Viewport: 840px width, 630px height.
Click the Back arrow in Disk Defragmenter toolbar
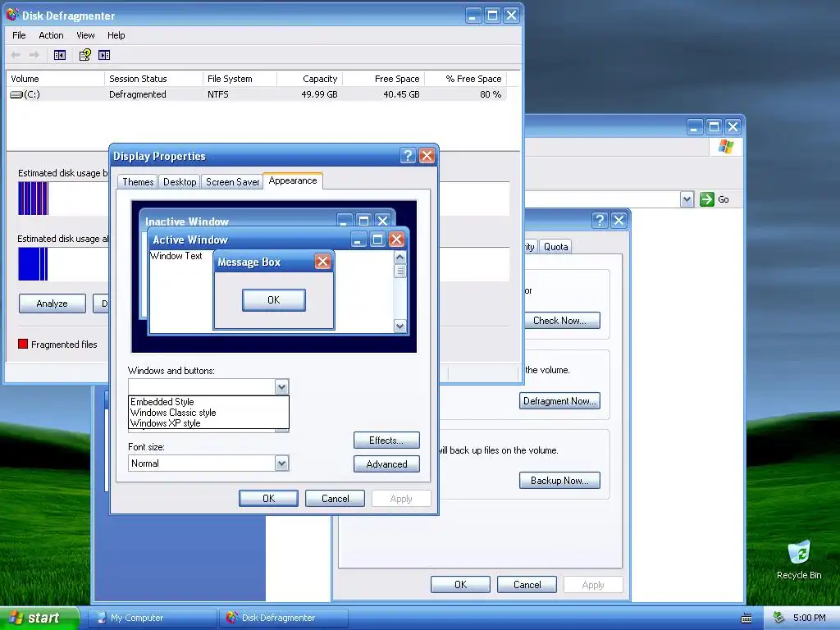coord(16,55)
